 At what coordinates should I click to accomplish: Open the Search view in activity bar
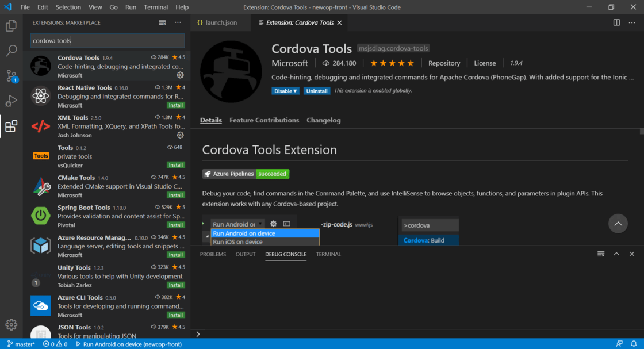tap(11, 51)
